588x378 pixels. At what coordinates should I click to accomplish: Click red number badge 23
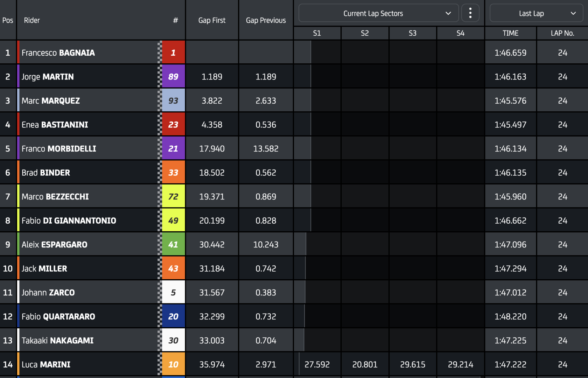[173, 124]
